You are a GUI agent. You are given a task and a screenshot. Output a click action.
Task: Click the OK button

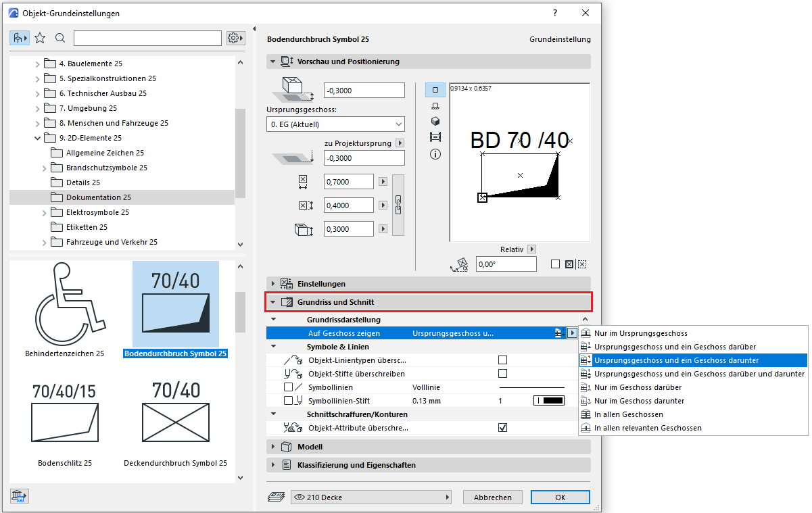tap(560, 497)
